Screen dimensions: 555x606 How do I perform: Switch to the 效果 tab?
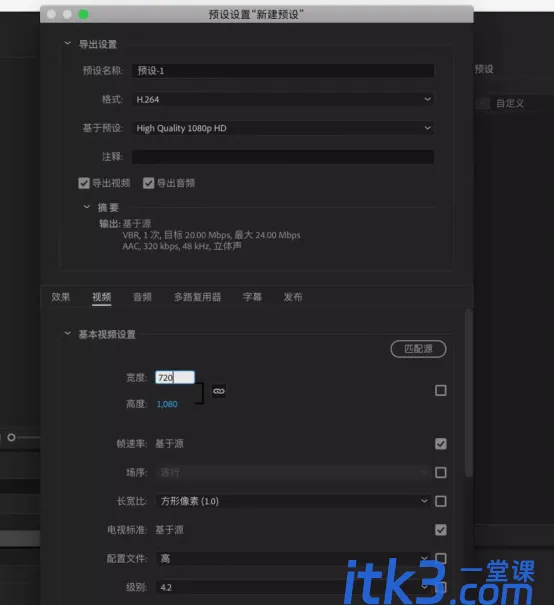pyautogui.click(x=61, y=297)
